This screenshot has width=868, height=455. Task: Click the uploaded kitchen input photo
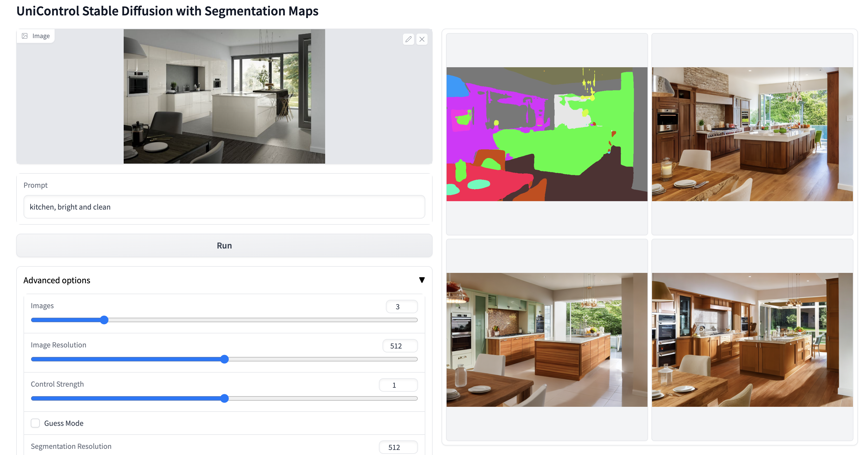coord(224,96)
